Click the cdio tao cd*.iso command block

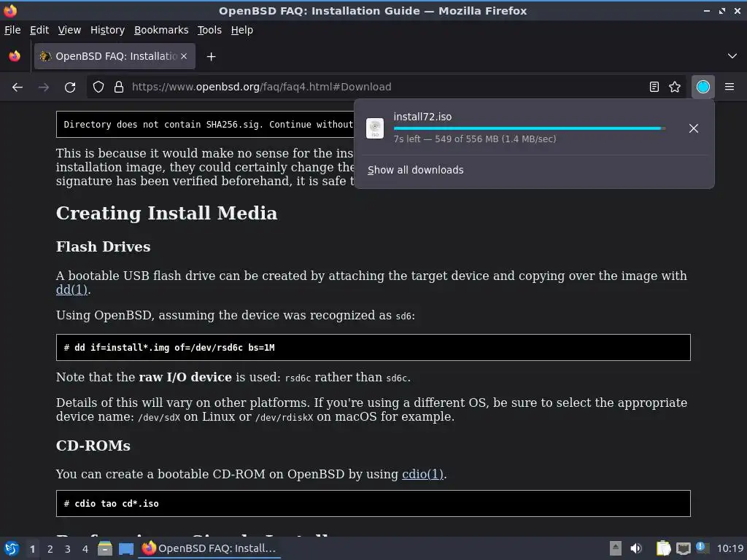coord(373,503)
